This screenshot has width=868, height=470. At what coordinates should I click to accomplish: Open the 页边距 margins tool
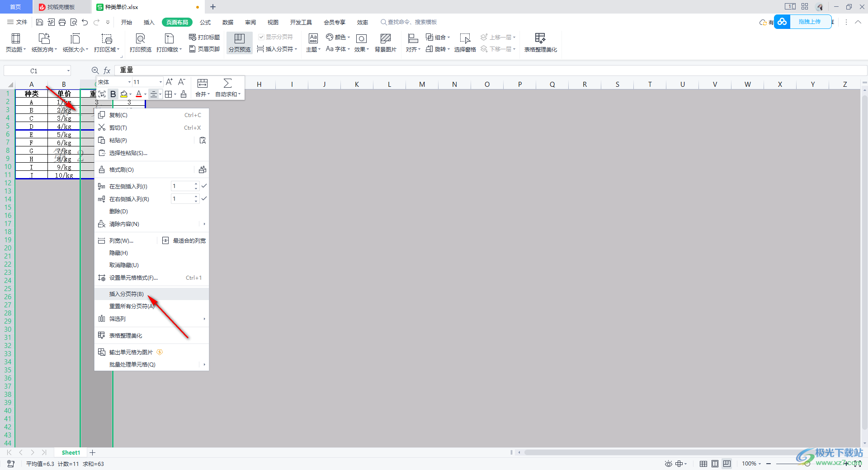16,43
